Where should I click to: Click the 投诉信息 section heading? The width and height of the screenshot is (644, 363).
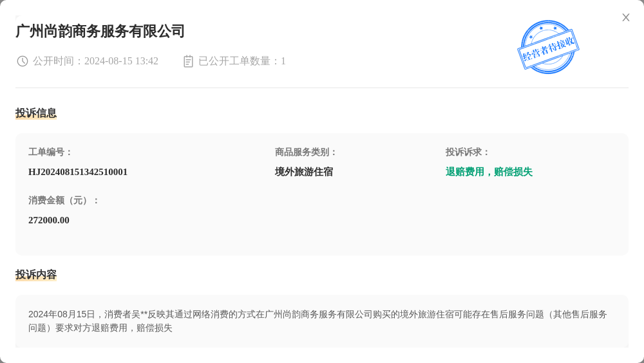(35, 113)
